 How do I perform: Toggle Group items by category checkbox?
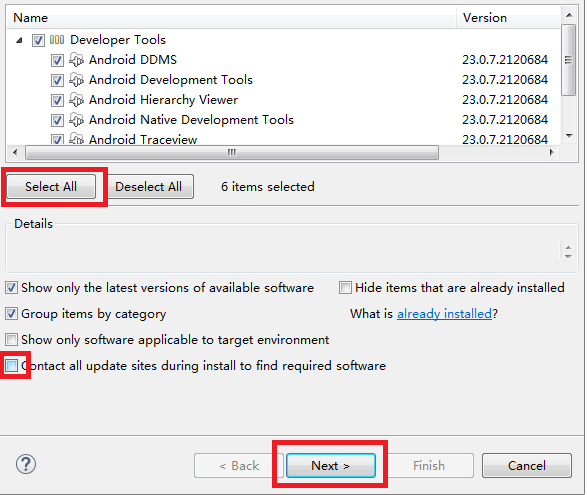(x=11, y=313)
